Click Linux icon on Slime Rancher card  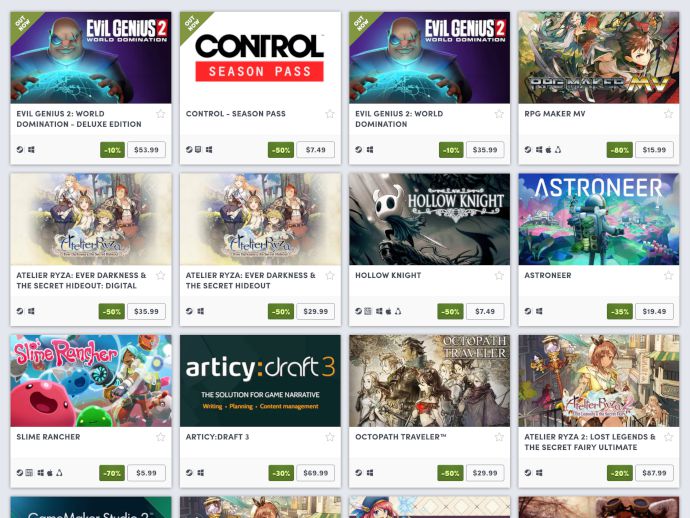(x=59, y=473)
